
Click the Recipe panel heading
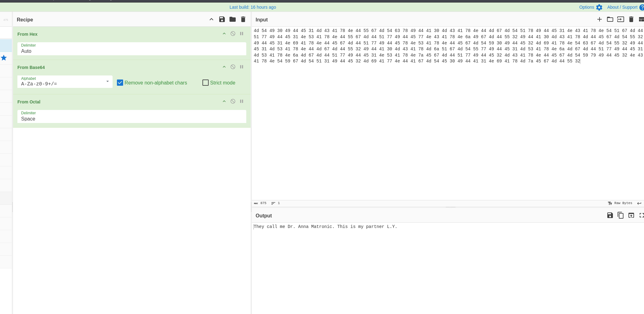click(x=25, y=20)
